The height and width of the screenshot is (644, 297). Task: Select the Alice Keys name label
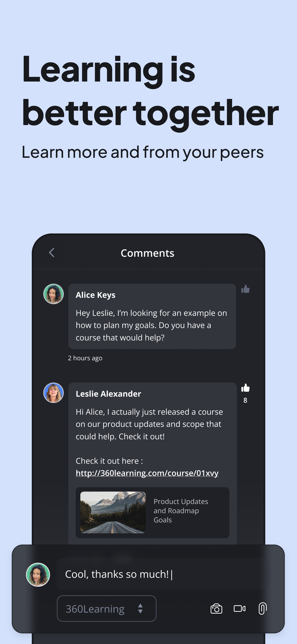click(x=96, y=295)
